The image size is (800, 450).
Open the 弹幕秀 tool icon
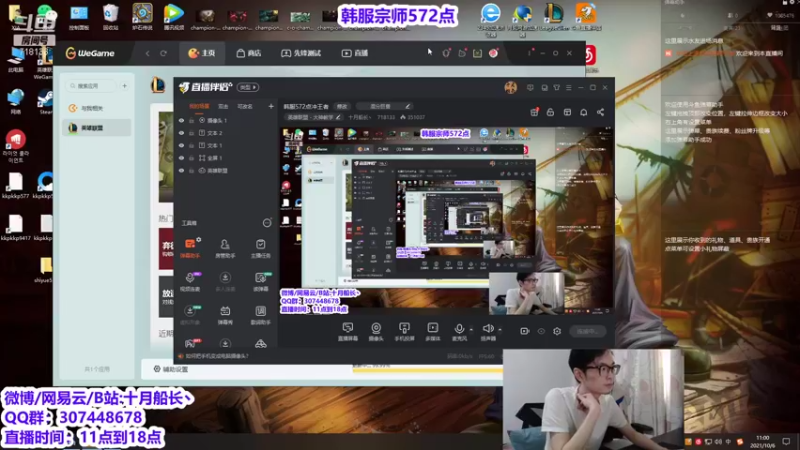pos(225,314)
